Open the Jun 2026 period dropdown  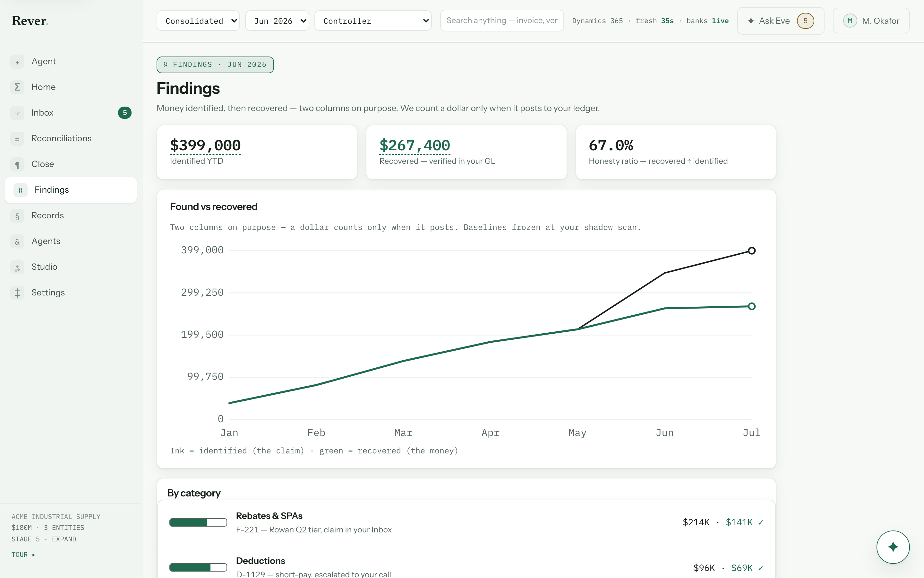click(x=277, y=21)
